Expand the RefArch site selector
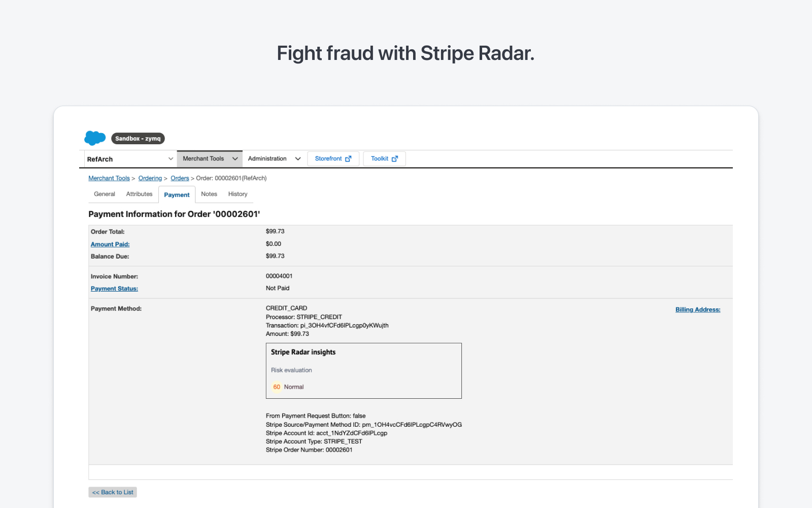The image size is (812, 508). tap(171, 158)
